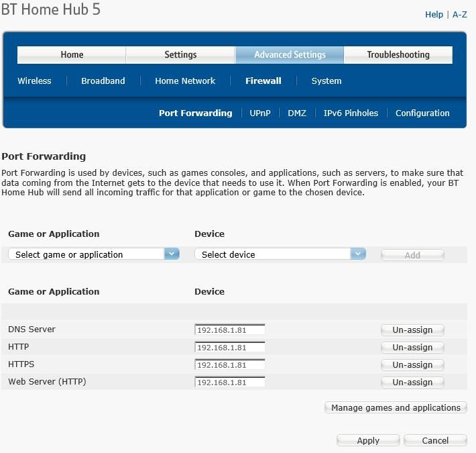The width and height of the screenshot is (476, 453).
Task: Open the System section
Action: point(326,81)
